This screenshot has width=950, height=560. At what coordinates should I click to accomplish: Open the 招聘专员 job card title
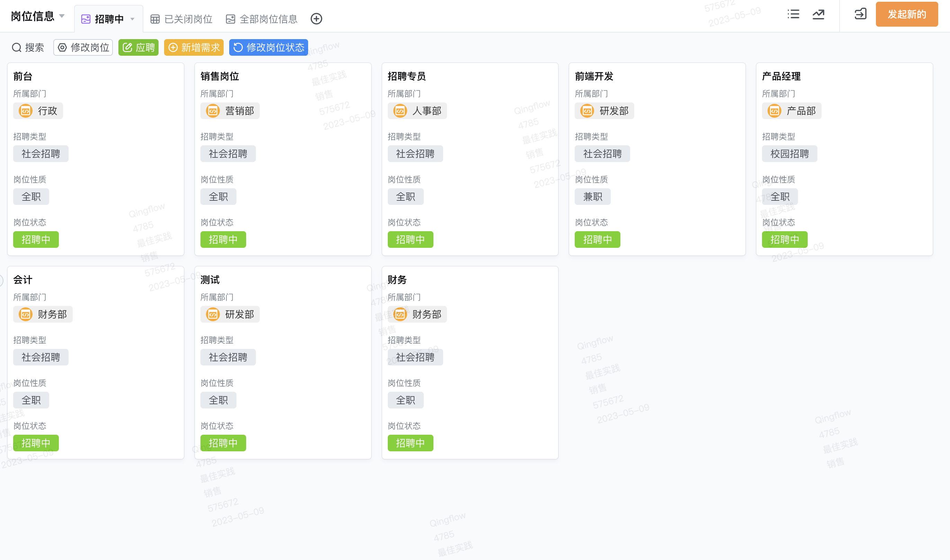click(407, 76)
